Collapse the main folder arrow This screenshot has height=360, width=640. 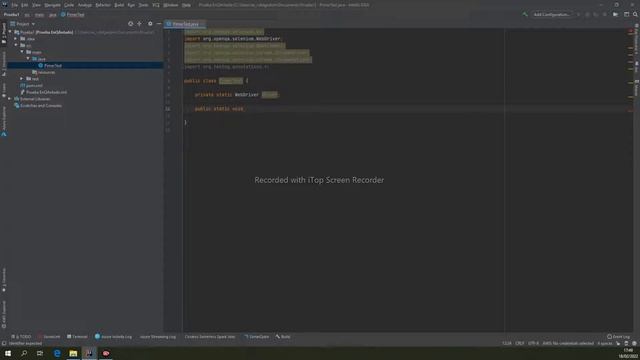(x=22, y=52)
